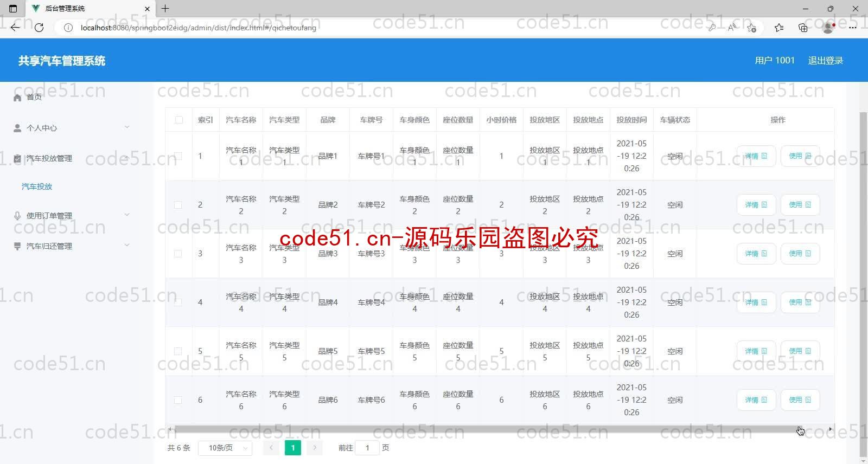Check the checkbox for row 1

click(178, 156)
